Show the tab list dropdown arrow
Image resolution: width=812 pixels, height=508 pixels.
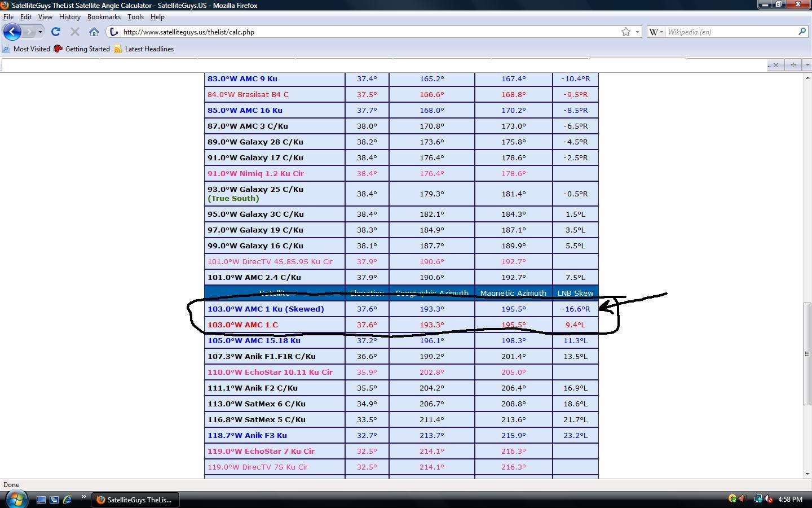pyautogui.click(x=807, y=65)
